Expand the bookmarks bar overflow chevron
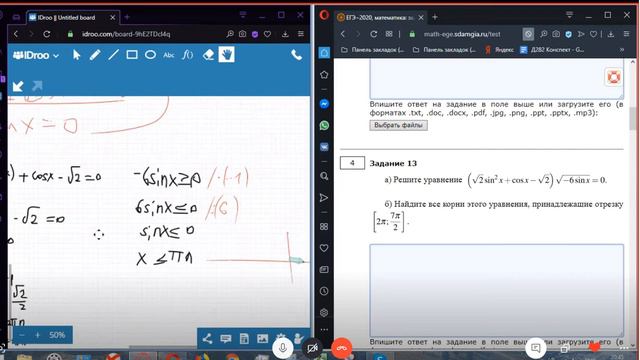Screen dimensions: 640x360 tap(622, 50)
